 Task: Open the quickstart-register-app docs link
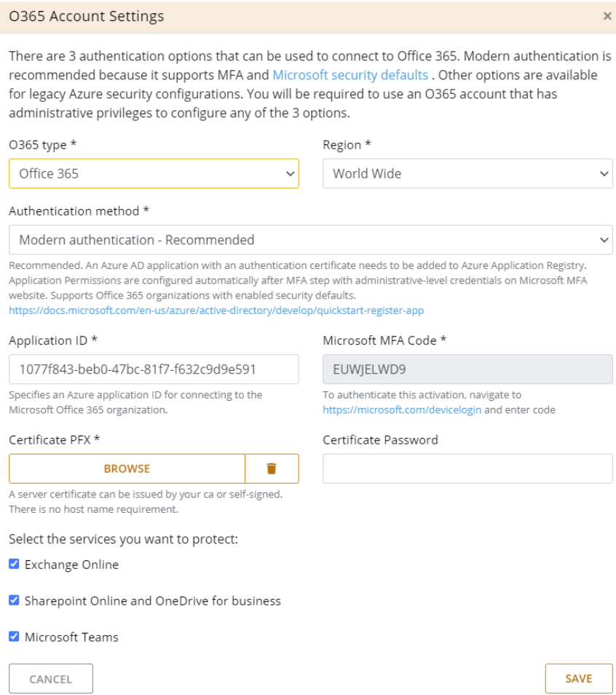(216, 310)
